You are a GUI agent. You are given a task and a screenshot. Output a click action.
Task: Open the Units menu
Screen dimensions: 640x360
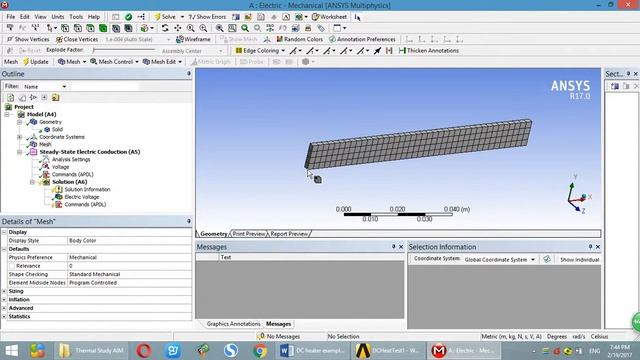pyautogui.click(x=58, y=17)
